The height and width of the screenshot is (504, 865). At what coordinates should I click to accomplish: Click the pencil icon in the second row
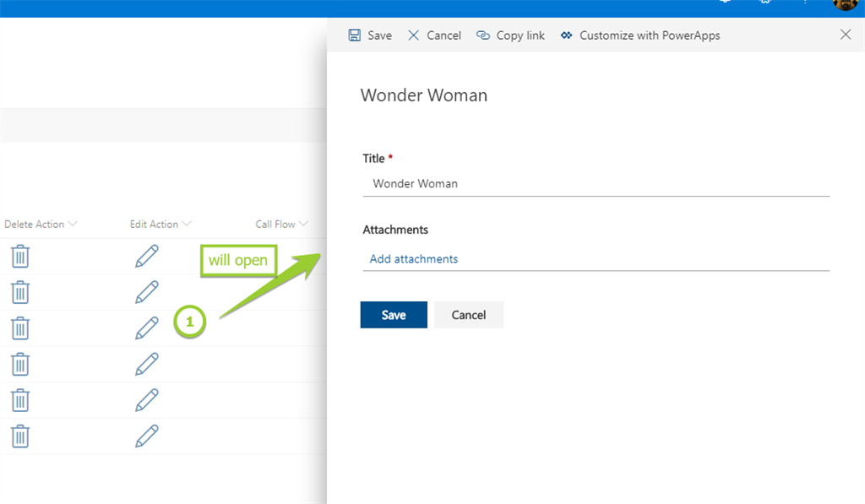(147, 292)
